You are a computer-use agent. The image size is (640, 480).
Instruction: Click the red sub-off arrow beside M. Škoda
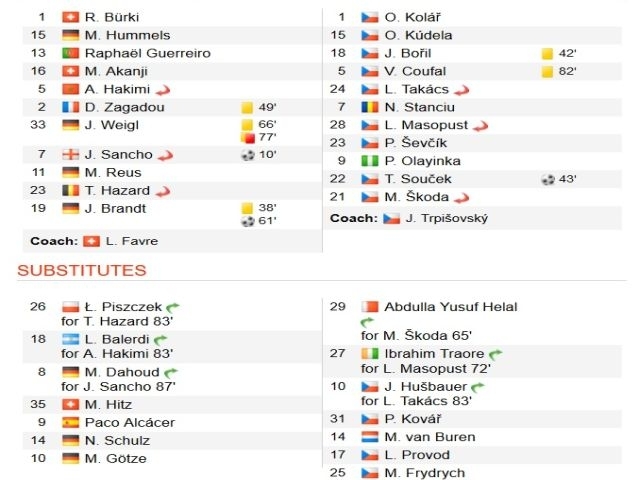point(462,198)
